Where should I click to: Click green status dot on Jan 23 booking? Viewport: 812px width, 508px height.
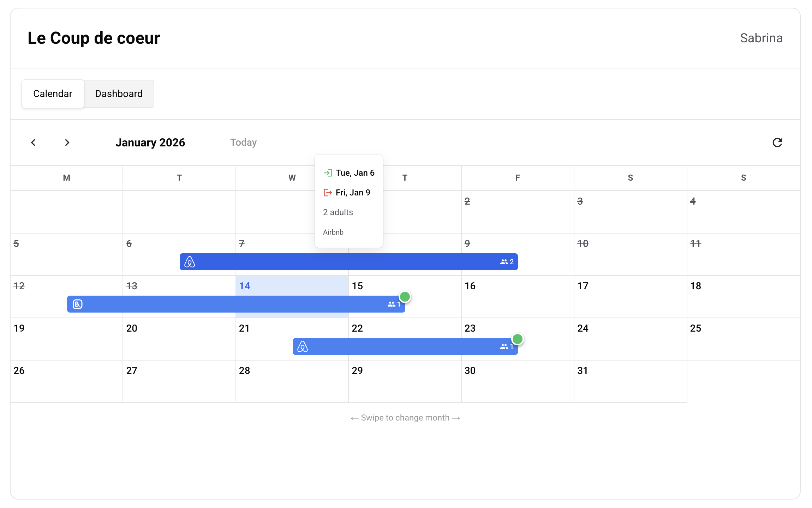(x=518, y=339)
